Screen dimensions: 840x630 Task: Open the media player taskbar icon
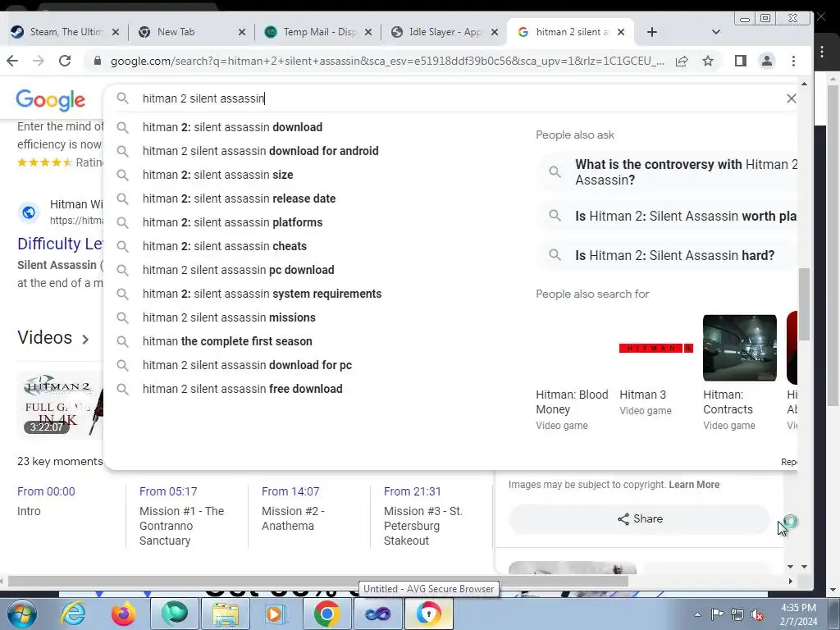coord(276,614)
